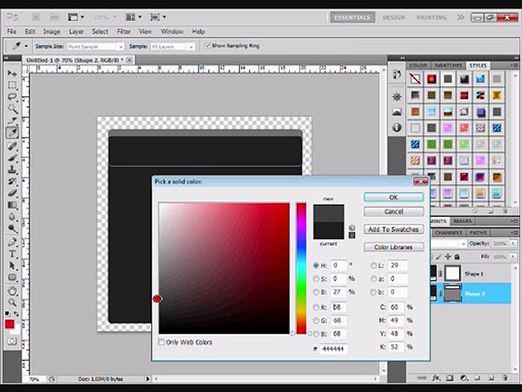The height and width of the screenshot is (392, 522).
Task: Select the Quick Selection tool
Action: pyautogui.click(x=12, y=109)
